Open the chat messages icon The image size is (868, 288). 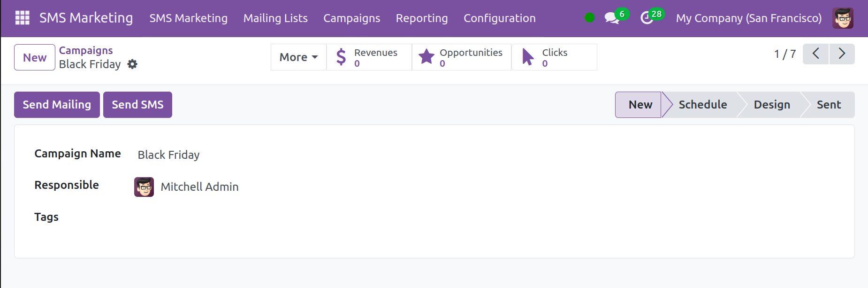[x=611, y=18]
